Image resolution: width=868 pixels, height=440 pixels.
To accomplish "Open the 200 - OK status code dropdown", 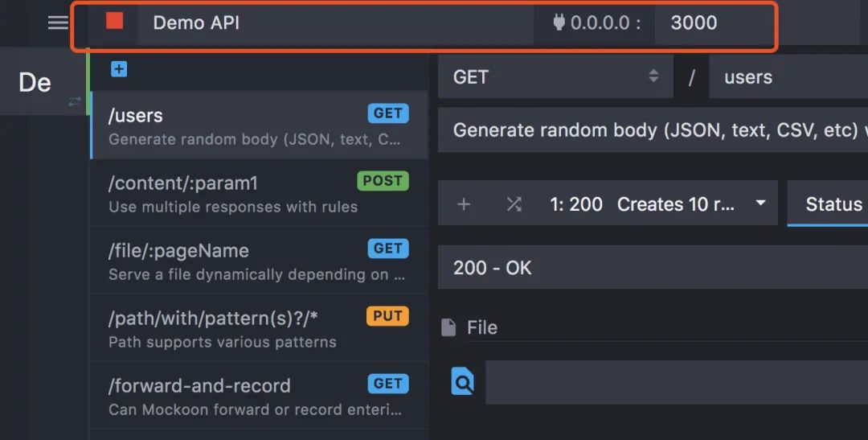I will (x=653, y=268).
